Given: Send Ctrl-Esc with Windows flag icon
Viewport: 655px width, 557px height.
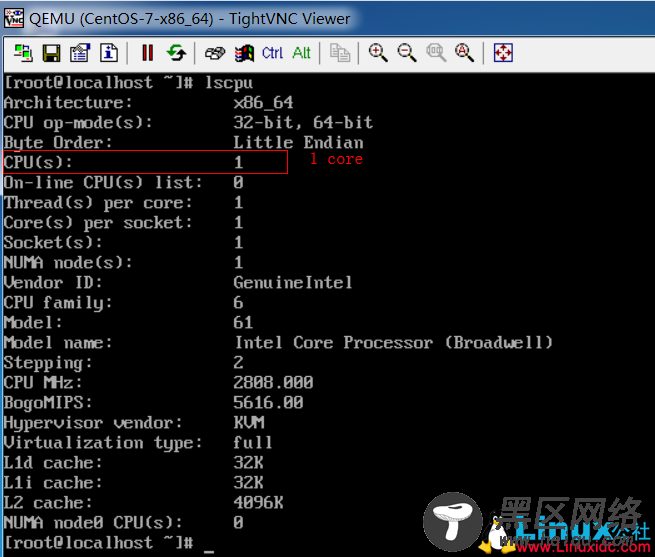Looking at the screenshot, I should click(245, 53).
